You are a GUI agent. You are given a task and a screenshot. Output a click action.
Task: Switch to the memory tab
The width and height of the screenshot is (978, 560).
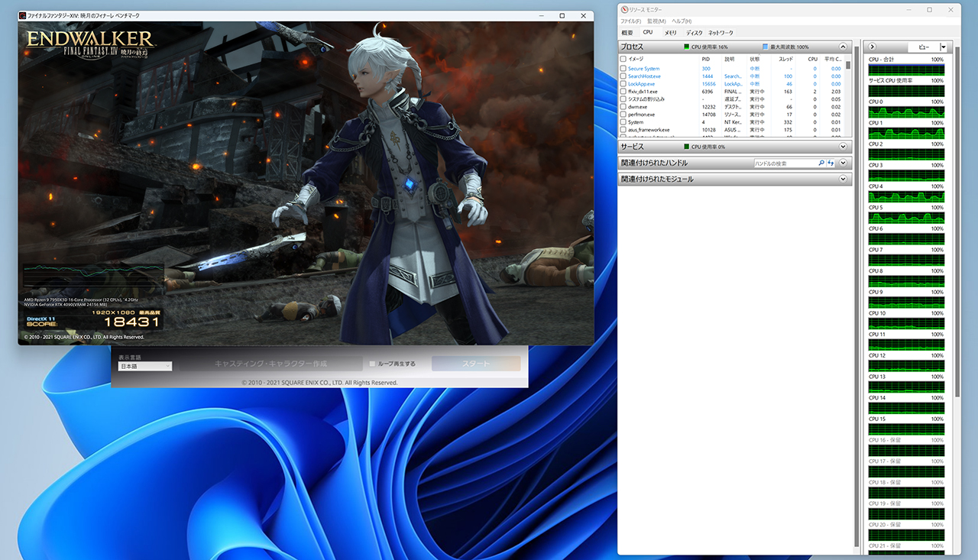click(x=670, y=33)
